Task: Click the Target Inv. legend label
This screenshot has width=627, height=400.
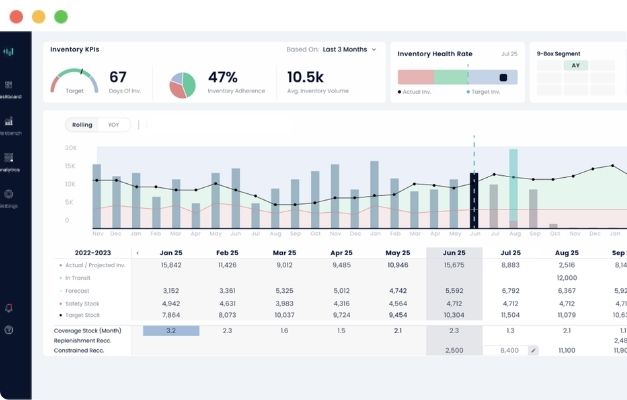Action: tap(483, 92)
